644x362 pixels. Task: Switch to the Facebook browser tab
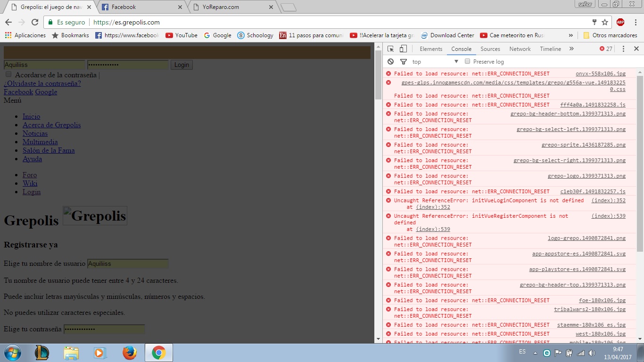point(141,7)
